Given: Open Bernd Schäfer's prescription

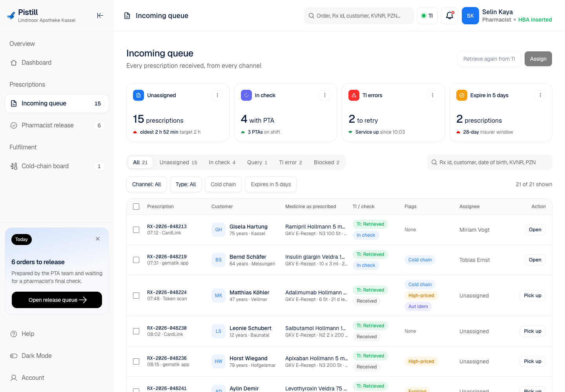Looking at the screenshot, I should pos(535,260).
